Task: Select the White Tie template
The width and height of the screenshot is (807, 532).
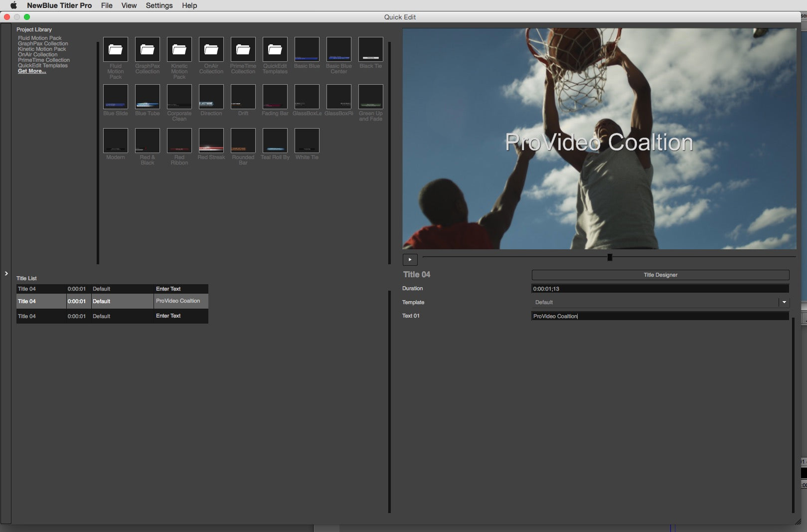Action: (307, 141)
